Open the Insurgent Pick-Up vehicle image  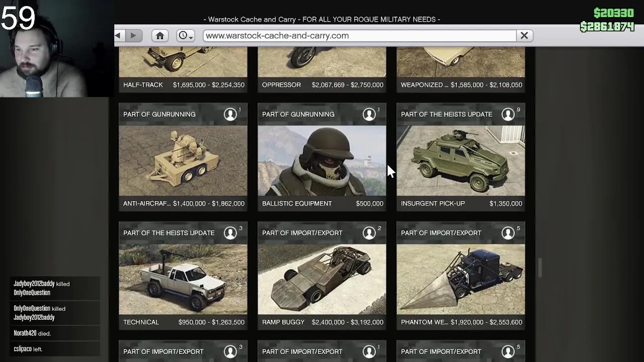coord(461,160)
